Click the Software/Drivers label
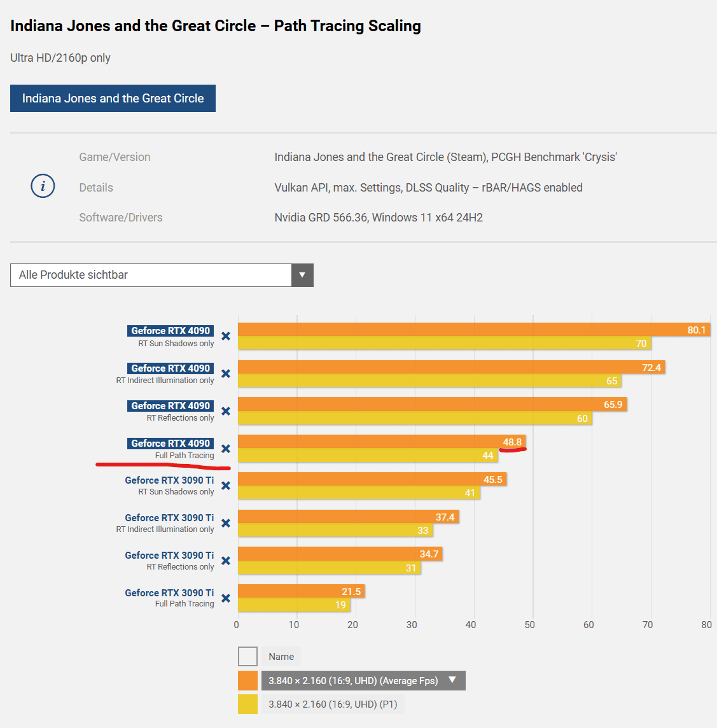This screenshot has width=717, height=728. [x=121, y=218]
